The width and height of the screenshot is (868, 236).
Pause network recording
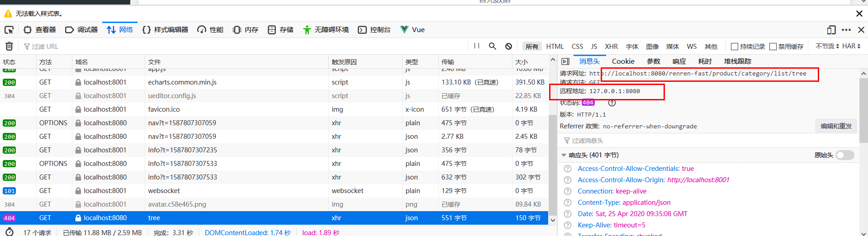[x=477, y=46]
